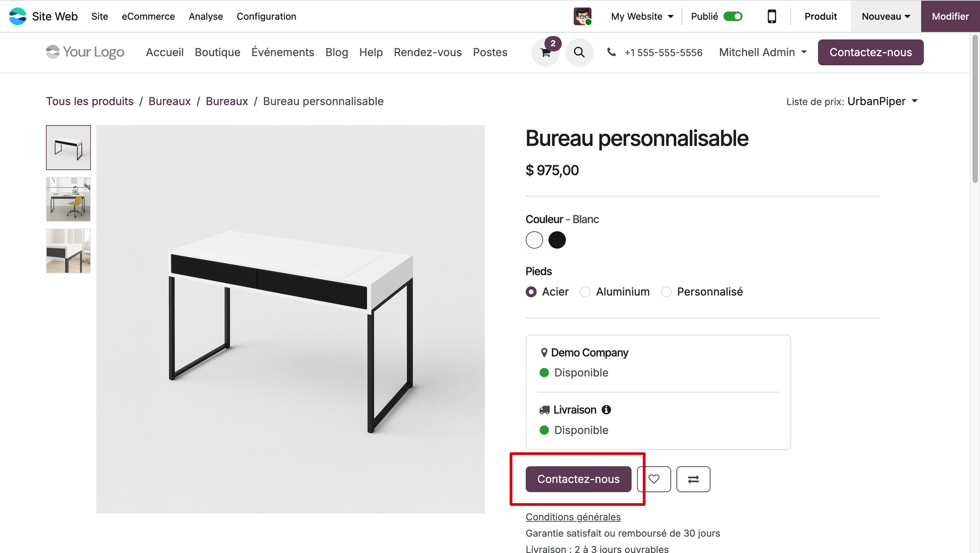Click the admin avatar icon in top bar
This screenshot has height=553, width=980.
tap(582, 16)
